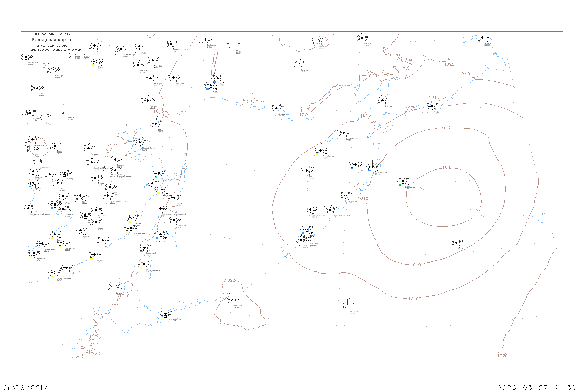This screenshot has height=392, width=588.
Task: Click the green square at Никольское station
Action: click(400, 185)
